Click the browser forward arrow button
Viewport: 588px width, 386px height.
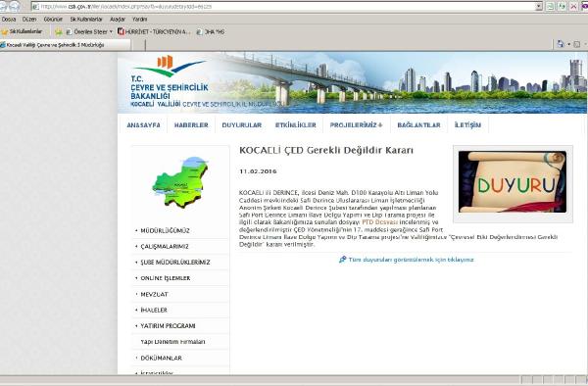pos(15,6)
